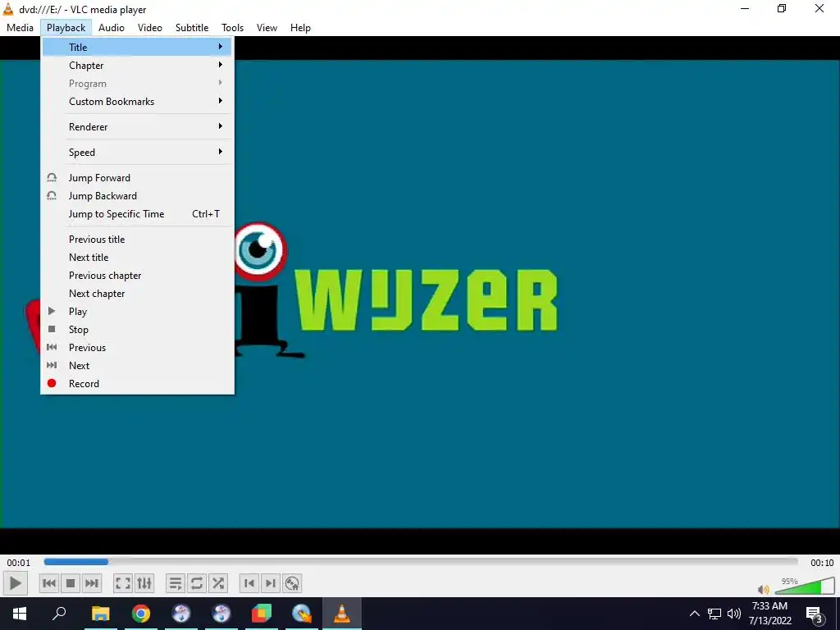Open taskbar search magnifier

pyautogui.click(x=59, y=614)
